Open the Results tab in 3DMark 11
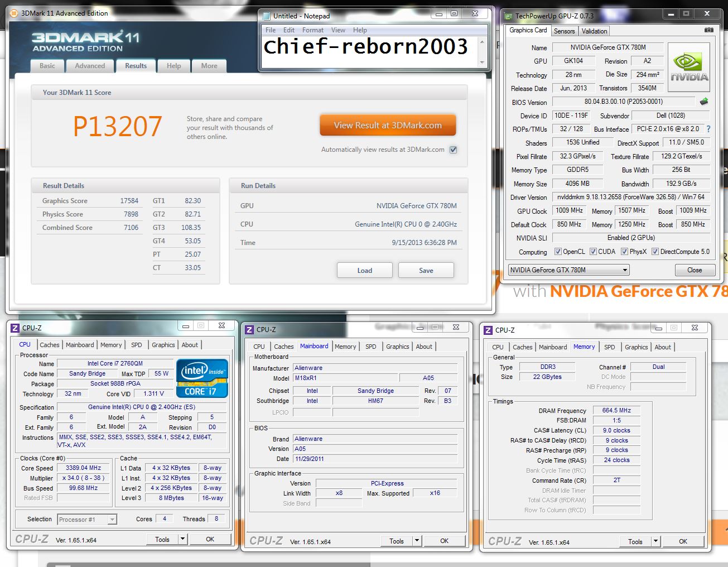The height and width of the screenshot is (567, 728). pos(136,66)
